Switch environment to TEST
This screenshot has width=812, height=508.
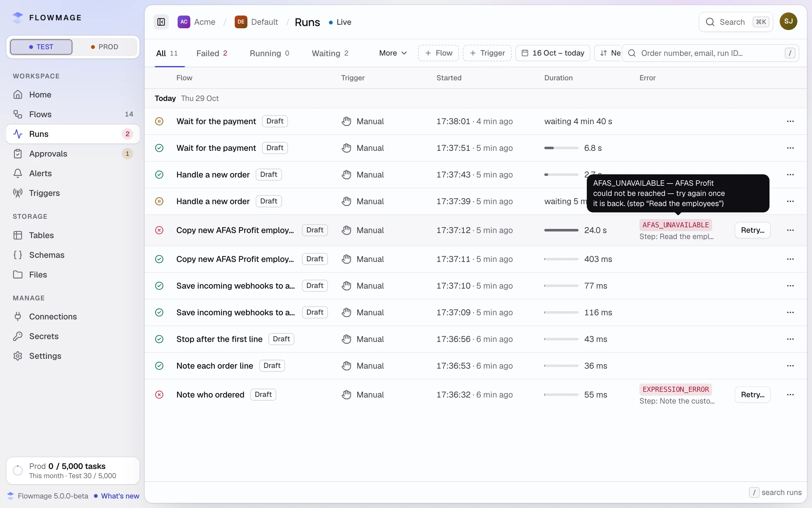41,47
